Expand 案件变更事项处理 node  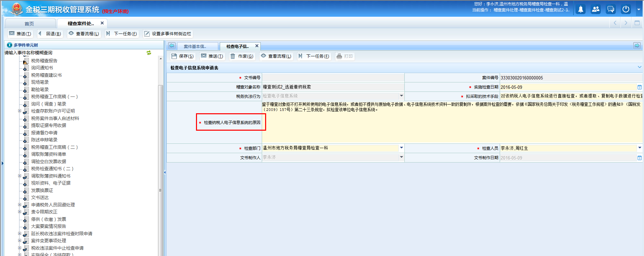[19, 240]
